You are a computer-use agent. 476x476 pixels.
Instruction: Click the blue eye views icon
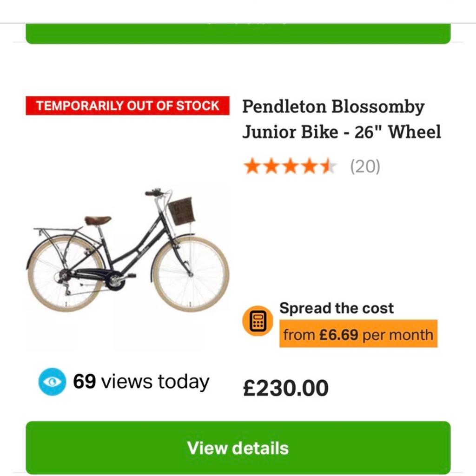click(x=52, y=382)
